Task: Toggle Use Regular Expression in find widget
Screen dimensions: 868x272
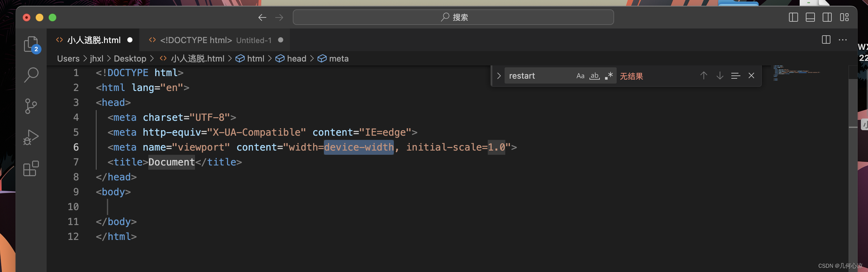Action: (609, 76)
